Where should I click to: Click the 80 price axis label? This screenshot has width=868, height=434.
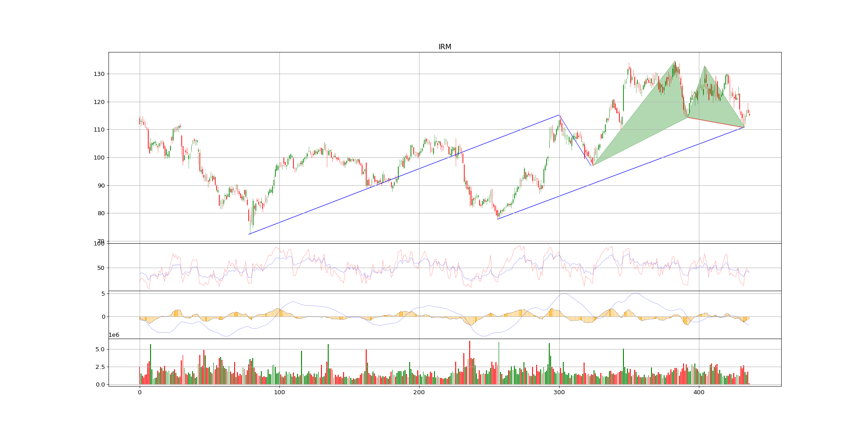tap(101, 213)
